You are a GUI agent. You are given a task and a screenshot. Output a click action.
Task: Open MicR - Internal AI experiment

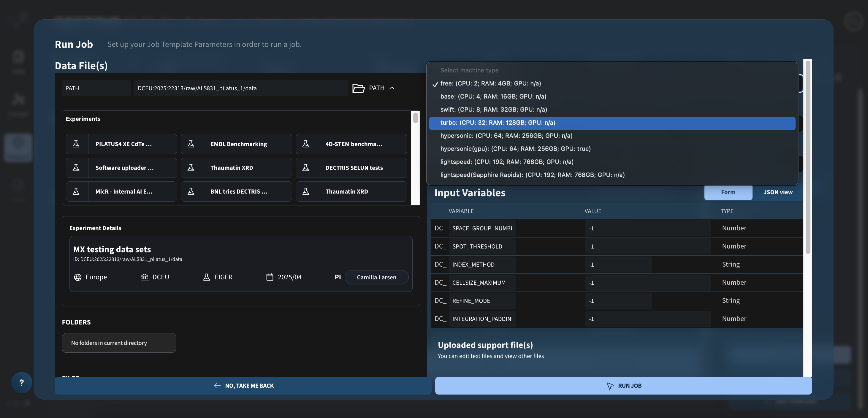tap(121, 191)
